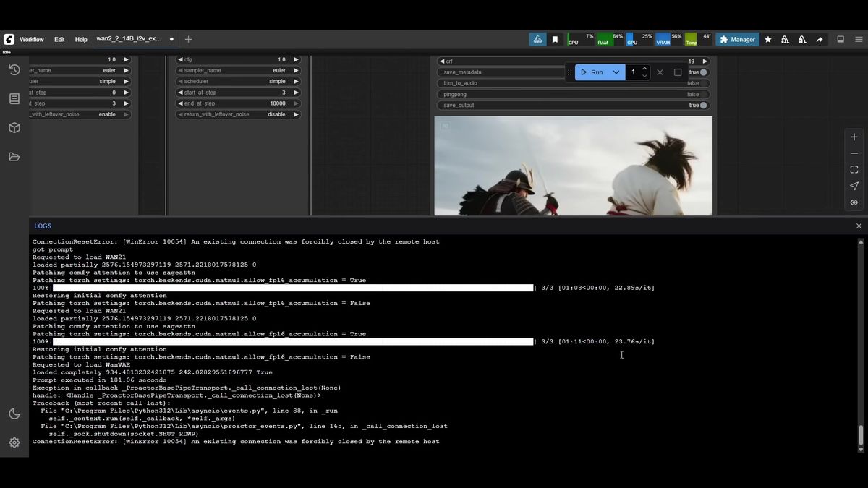Decrease crf value with left arrow
Viewport: 868px width, 488px height.
pos(442,61)
